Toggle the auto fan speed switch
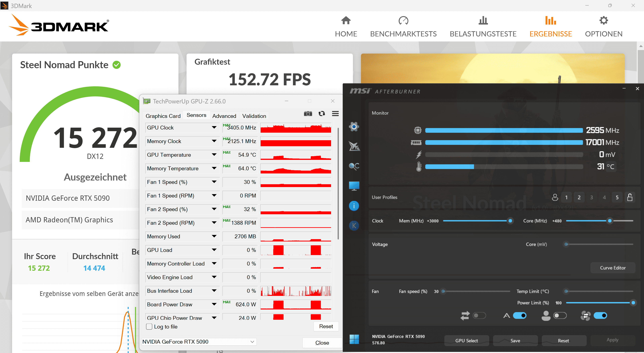 point(519,316)
